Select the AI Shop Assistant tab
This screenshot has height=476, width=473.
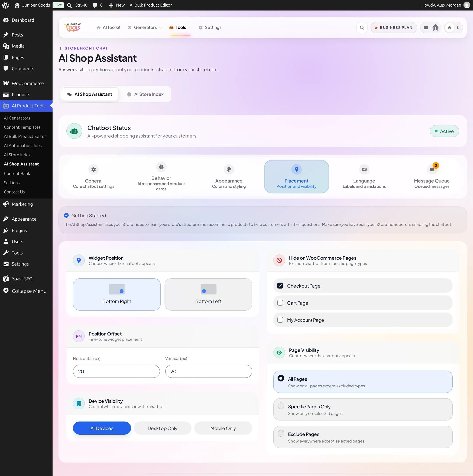coord(90,94)
